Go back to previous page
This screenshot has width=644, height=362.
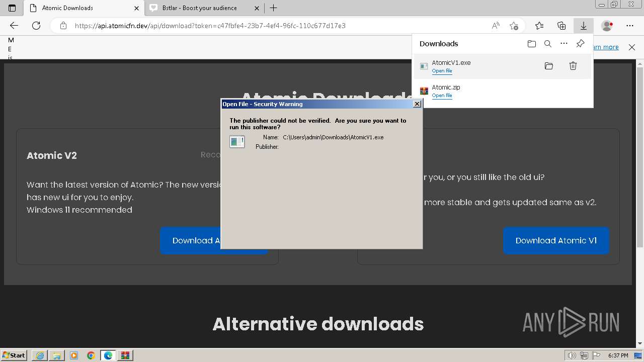point(14,26)
